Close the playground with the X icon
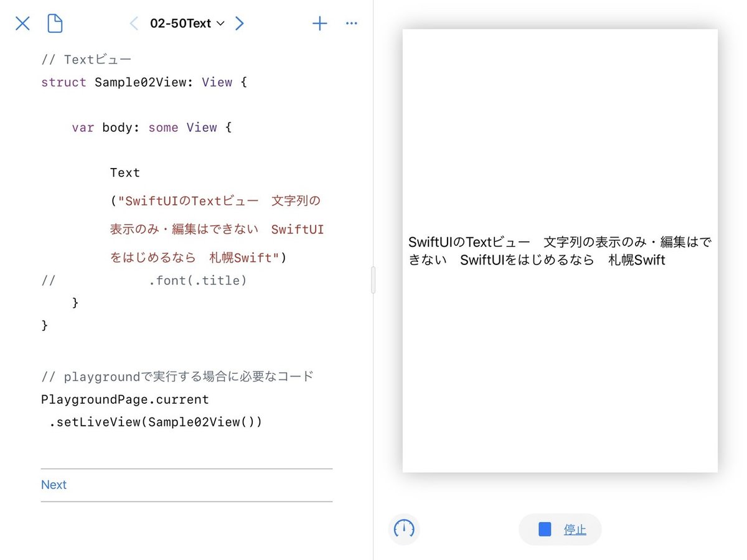 coord(22,24)
